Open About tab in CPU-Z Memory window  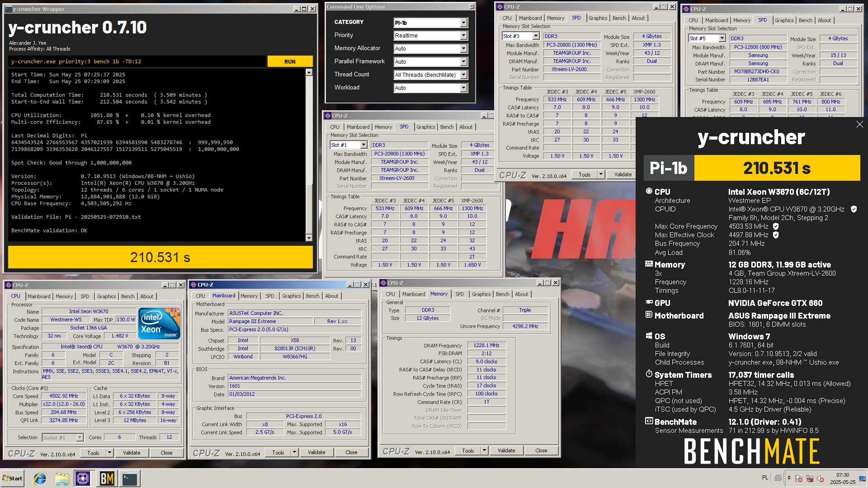click(521, 294)
